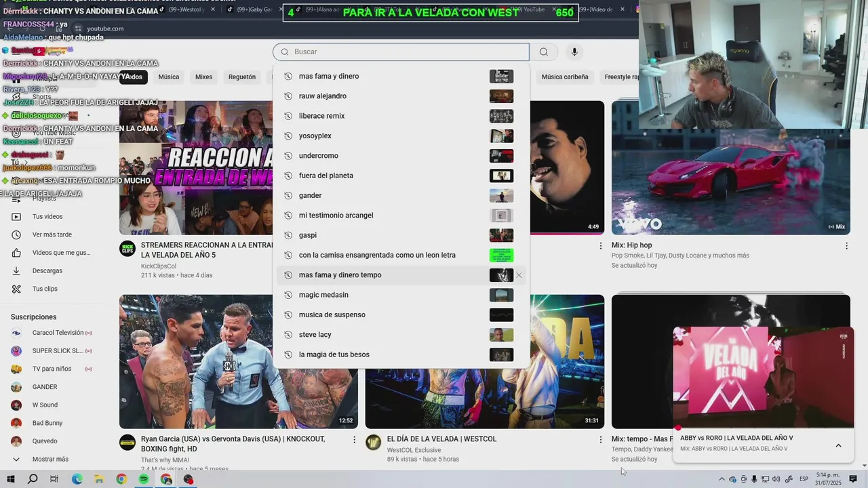868x488 pixels.
Task: Choose 'musica de suspenso' suggestion
Action: click(x=401, y=315)
